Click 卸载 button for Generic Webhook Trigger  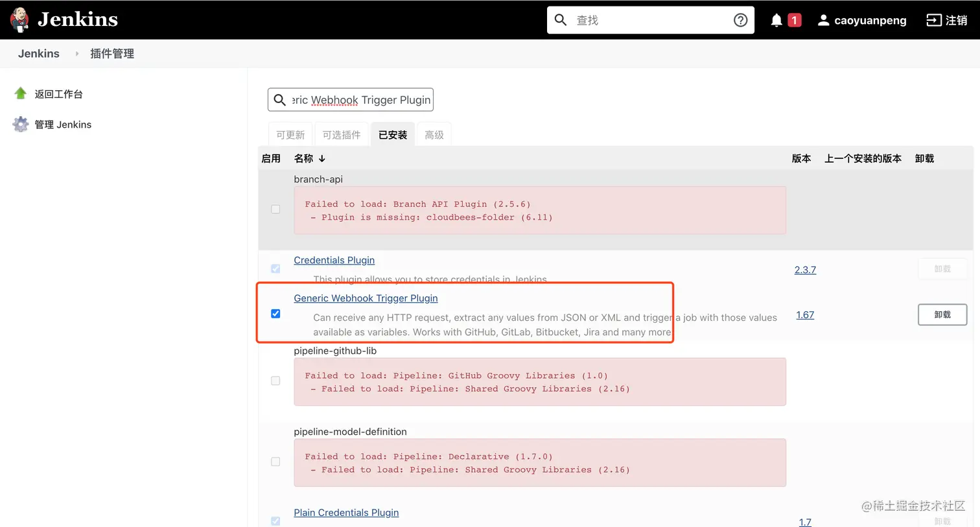[942, 314]
